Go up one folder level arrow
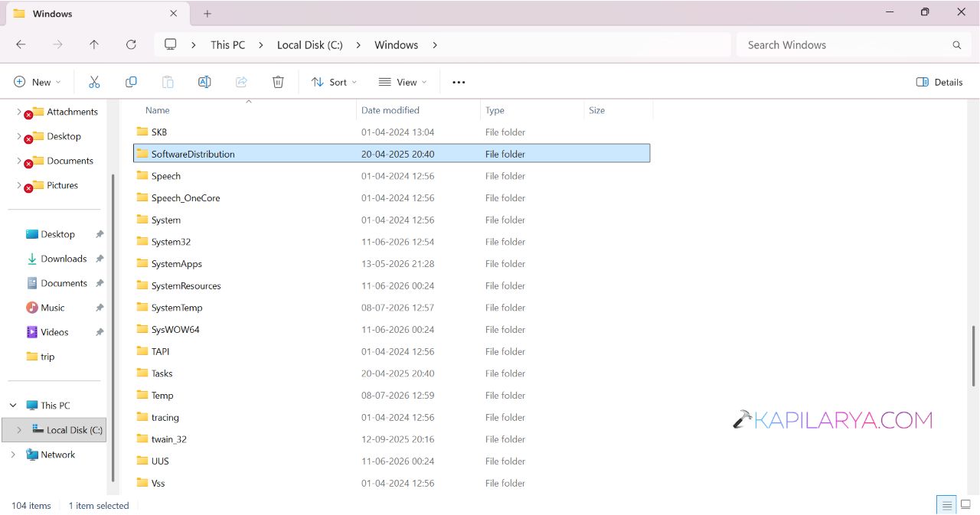 point(94,45)
